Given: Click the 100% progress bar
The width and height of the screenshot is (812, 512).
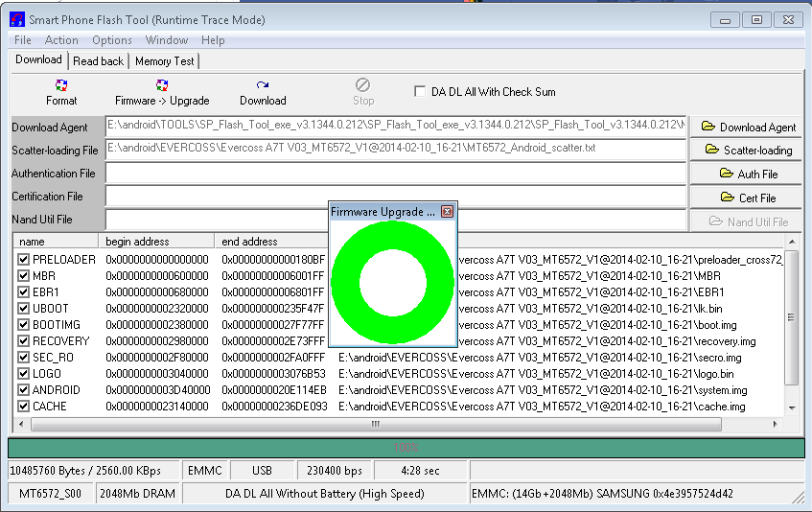Looking at the screenshot, I should [x=406, y=448].
